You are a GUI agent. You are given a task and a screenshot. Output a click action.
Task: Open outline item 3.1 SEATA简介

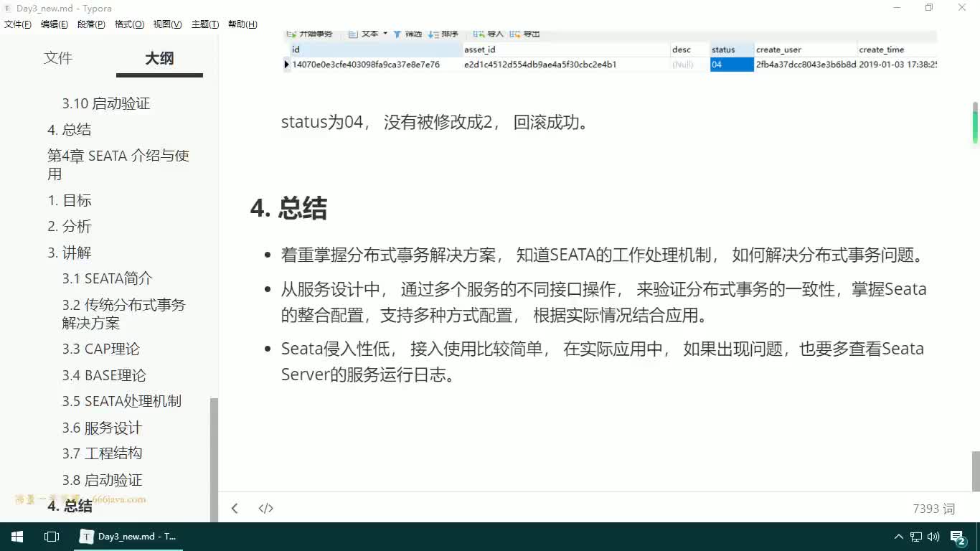[x=108, y=278]
